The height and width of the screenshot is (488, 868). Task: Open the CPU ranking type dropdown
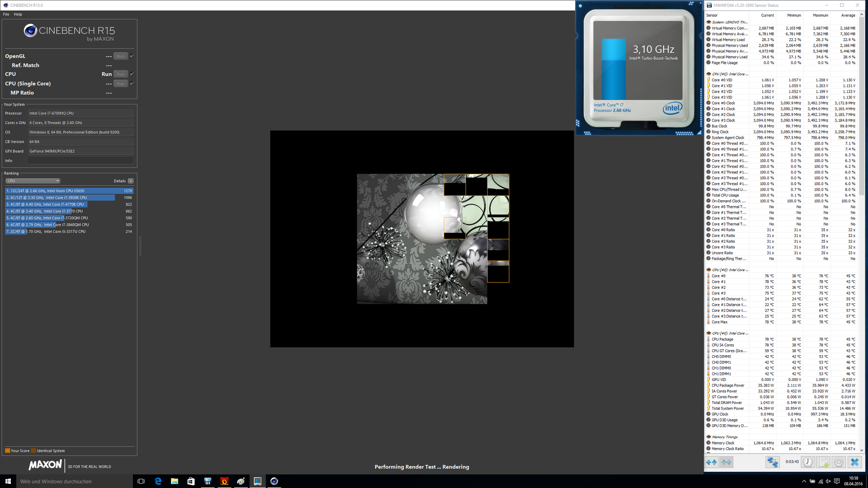[33, 181]
